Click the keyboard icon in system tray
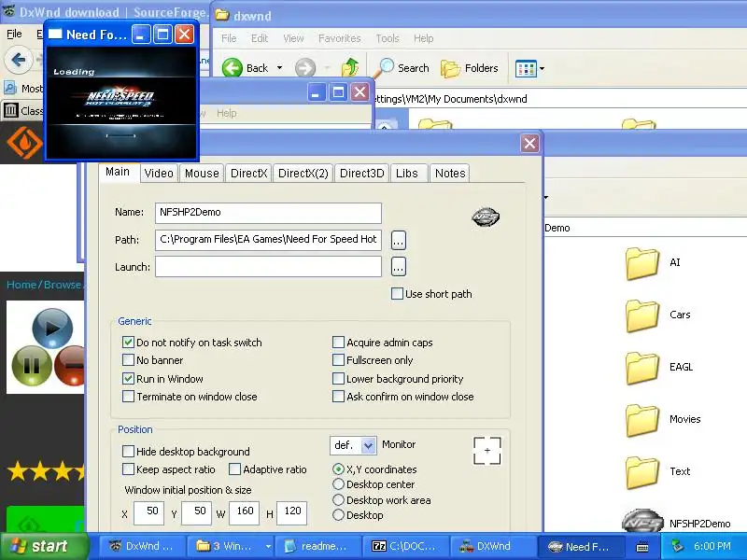Viewport: 747px width, 560px height. (642, 547)
